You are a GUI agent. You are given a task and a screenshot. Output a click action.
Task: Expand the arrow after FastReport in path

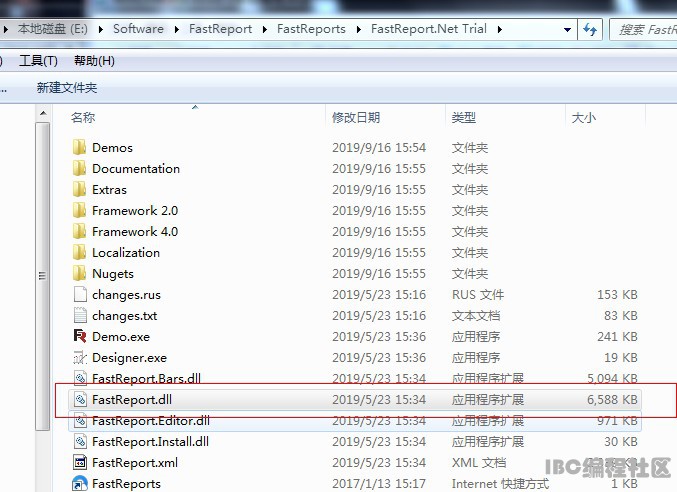tap(265, 29)
